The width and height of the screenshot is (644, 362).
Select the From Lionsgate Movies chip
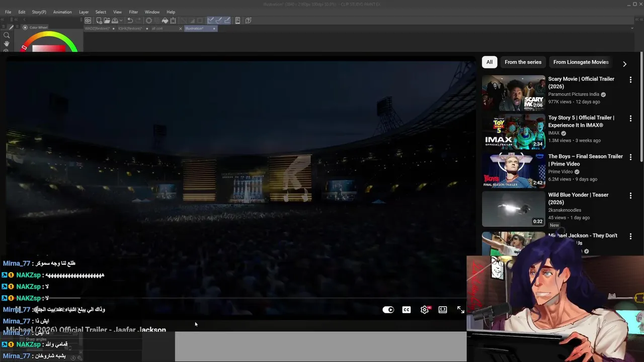pyautogui.click(x=581, y=62)
